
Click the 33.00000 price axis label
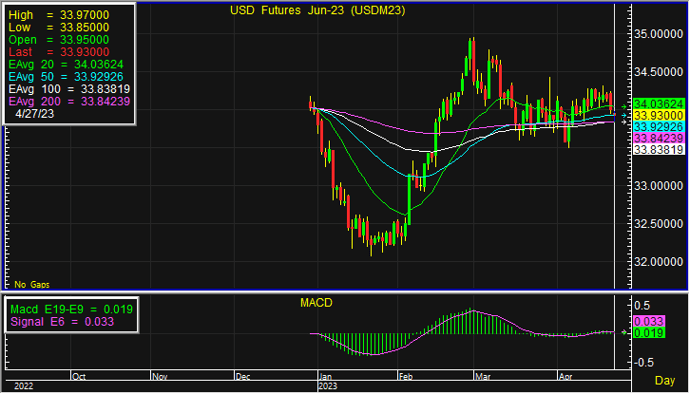click(659, 186)
